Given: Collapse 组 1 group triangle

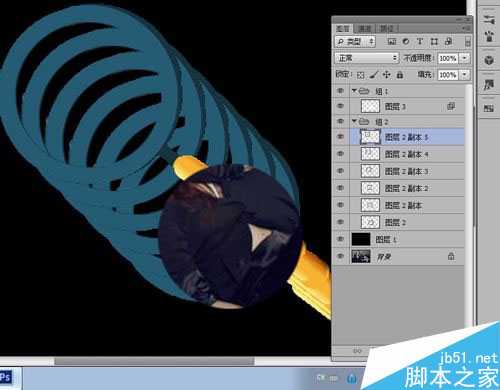Looking at the screenshot, I should pyautogui.click(x=354, y=90).
